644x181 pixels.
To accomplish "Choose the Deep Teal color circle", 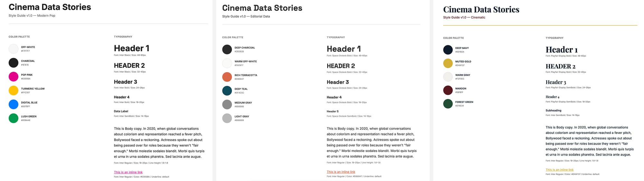I will [x=227, y=91].
